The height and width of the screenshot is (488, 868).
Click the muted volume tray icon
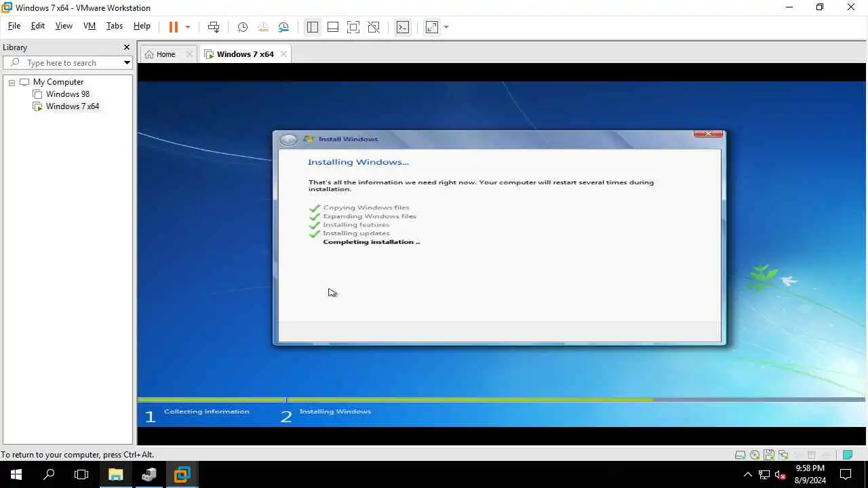781,474
